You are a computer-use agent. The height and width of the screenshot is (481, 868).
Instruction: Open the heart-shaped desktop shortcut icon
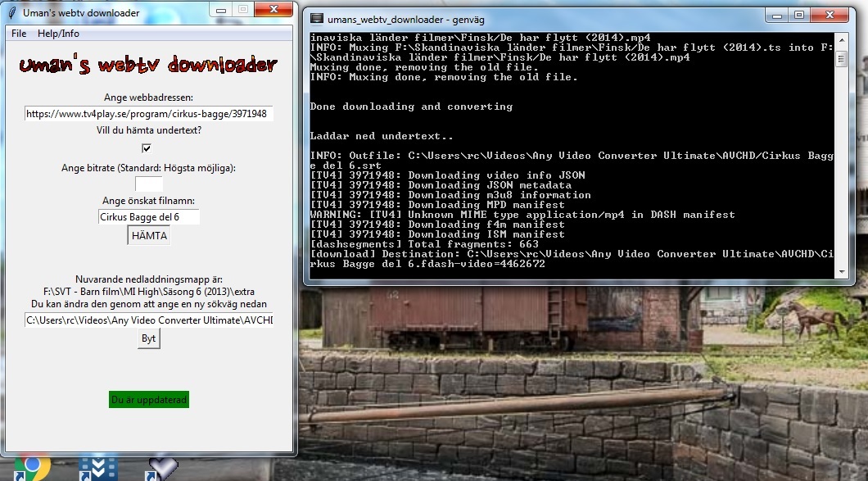pos(161,468)
